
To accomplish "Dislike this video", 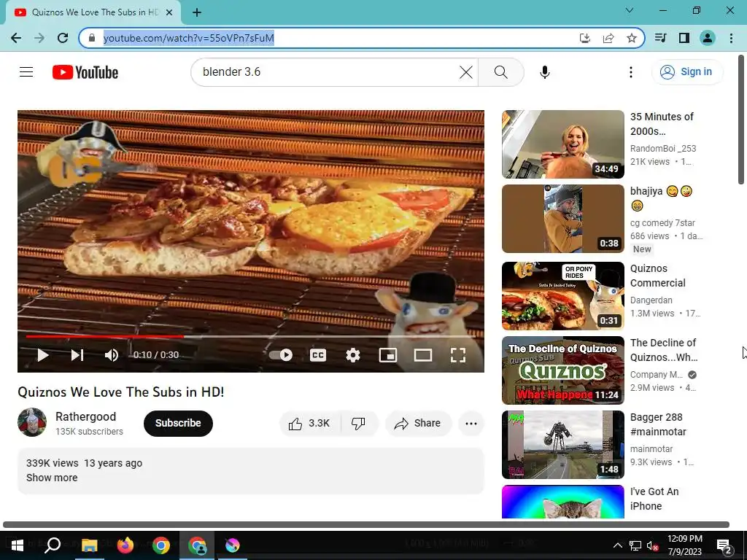I will [x=358, y=424].
